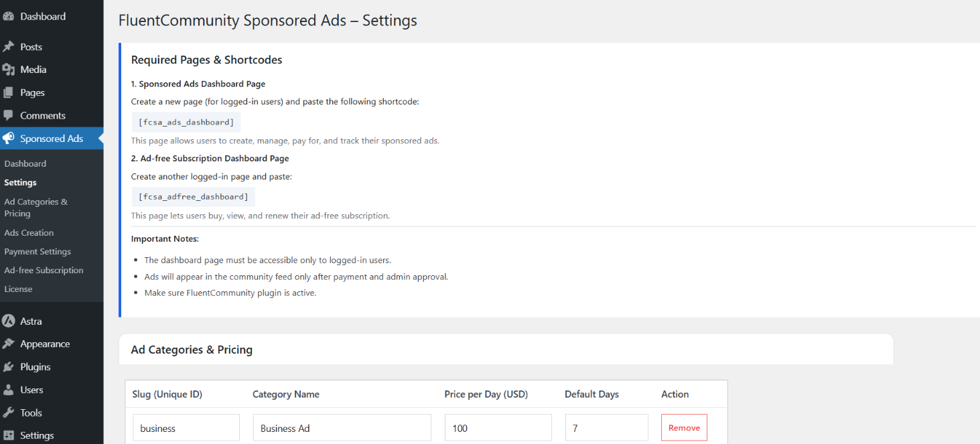Focus the slug field containing business
The width and height of the screenshot is (980, 444).
(186, 427)
